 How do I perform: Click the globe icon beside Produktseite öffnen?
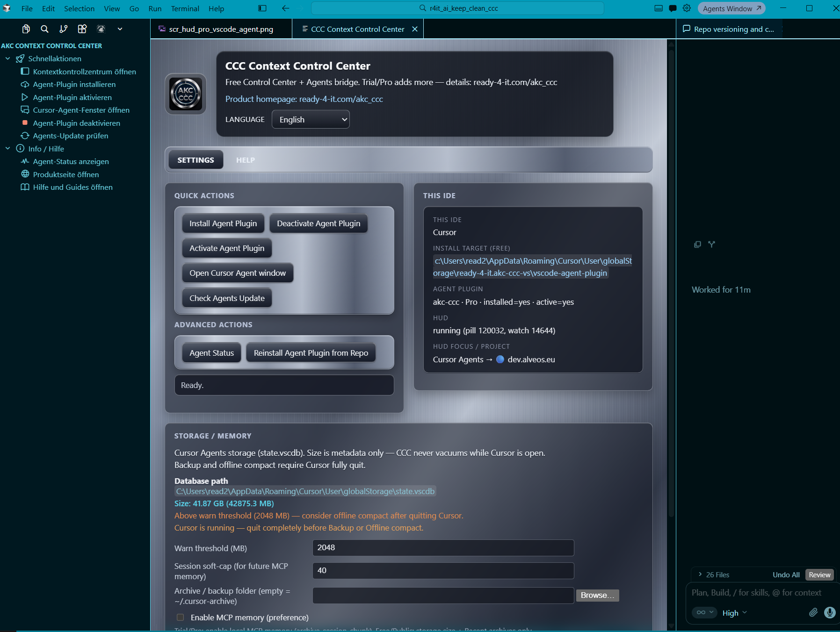(x=25, y=174)
